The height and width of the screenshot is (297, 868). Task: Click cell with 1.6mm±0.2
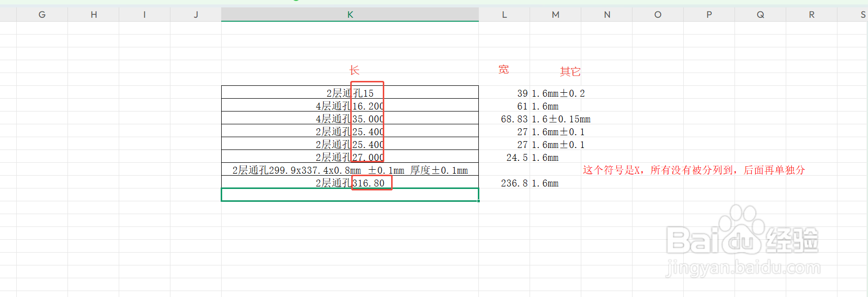pyautogui.click(x=558, y=93)
